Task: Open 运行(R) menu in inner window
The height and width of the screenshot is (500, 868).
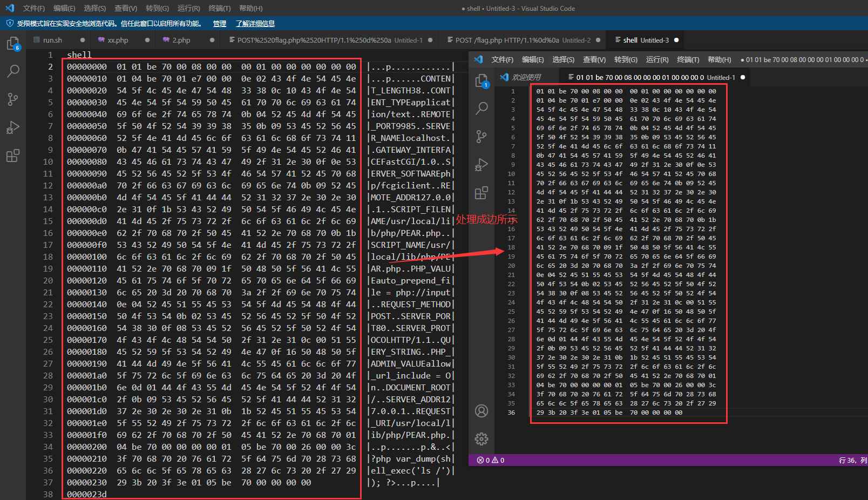Action: tap(657, 59)
